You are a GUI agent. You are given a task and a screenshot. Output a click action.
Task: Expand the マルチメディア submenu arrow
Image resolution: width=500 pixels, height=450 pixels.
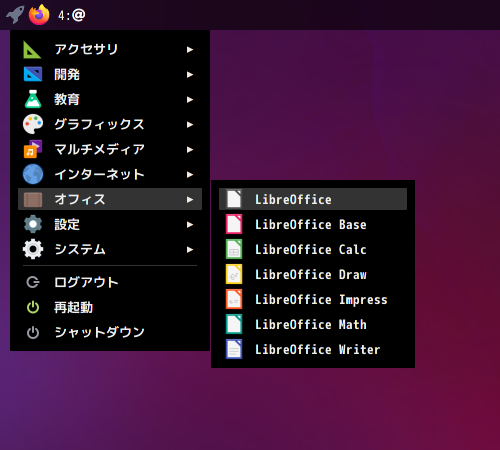[x=190, y=149]
